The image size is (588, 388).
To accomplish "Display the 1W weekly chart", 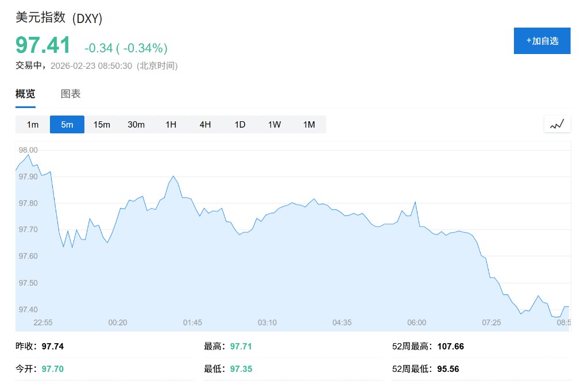I will pyautogui.click(x=274, y=125).
